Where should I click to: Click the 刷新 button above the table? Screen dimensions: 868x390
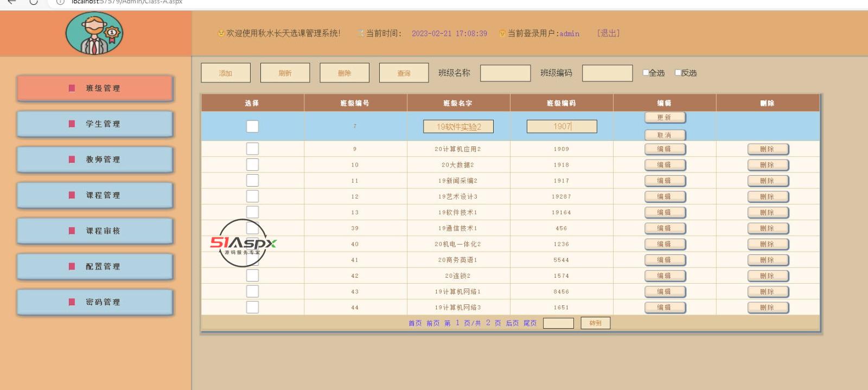[285, 73]
